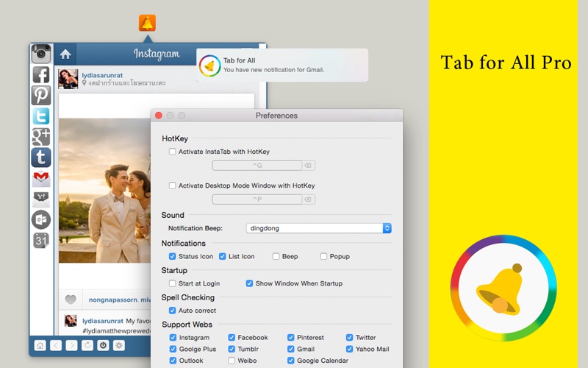Enable Activate InstaTab with HotKey
The width and height of the screenshot is (588, 368).
click(x=173, y=152)
